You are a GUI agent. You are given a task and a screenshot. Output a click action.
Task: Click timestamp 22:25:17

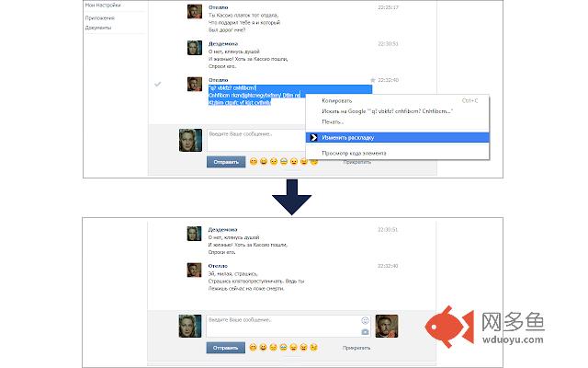[x=388, y=7]
